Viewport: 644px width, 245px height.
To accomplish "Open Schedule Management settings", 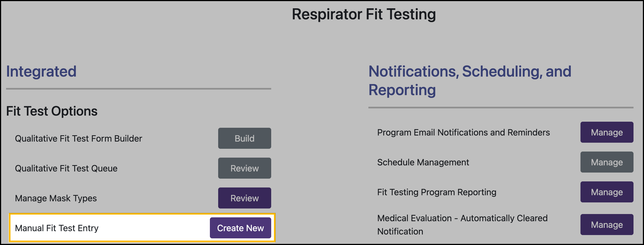I will coord(606,162).
